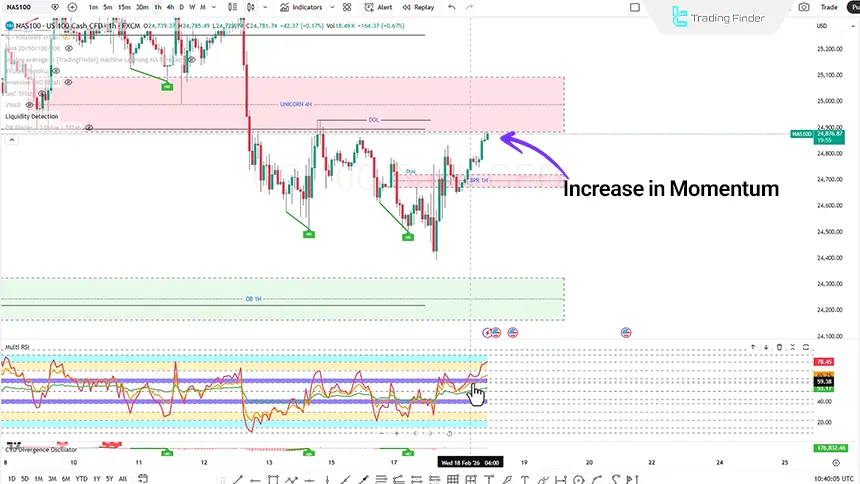
Task: Maximize the Multi RSI pane icon
Action: tap(806, 347)
